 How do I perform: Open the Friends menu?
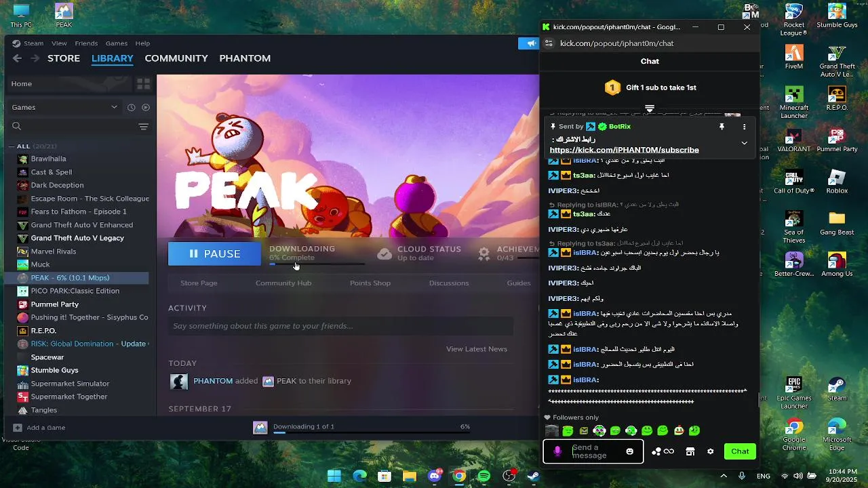[x=86, y=43]
